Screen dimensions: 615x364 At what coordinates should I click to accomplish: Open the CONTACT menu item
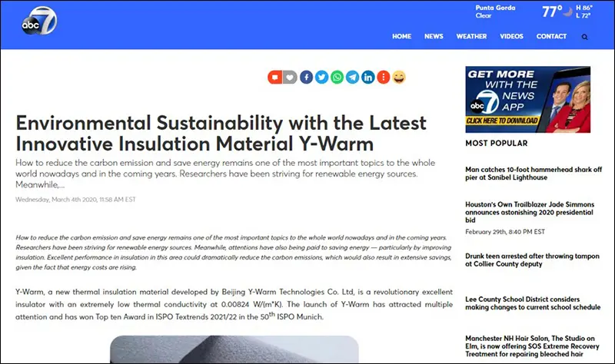tap(551, 37)
